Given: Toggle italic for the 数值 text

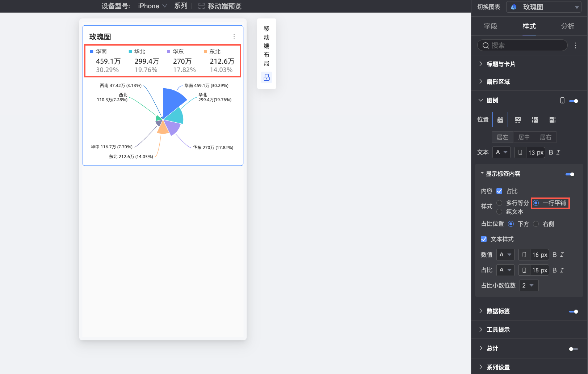Looking at the screenshot, I should coord(562,255).
